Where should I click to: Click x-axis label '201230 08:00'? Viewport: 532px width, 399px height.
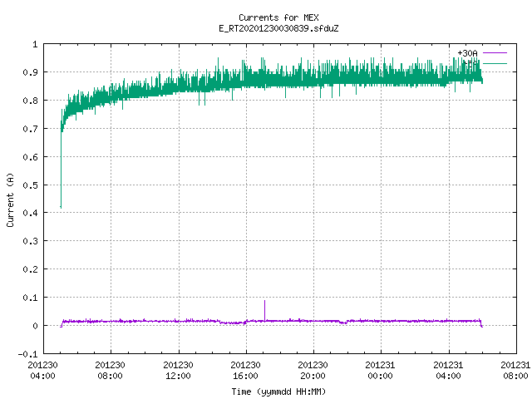[x=111, y=371]
